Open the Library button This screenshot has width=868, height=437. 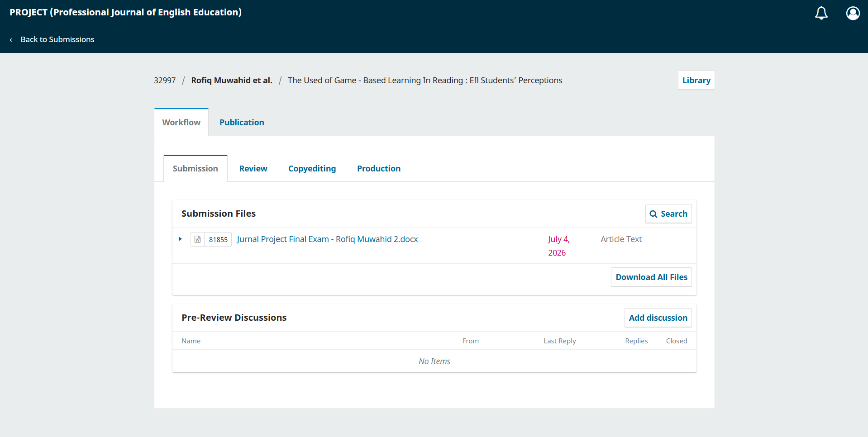[x=696, y=80]
